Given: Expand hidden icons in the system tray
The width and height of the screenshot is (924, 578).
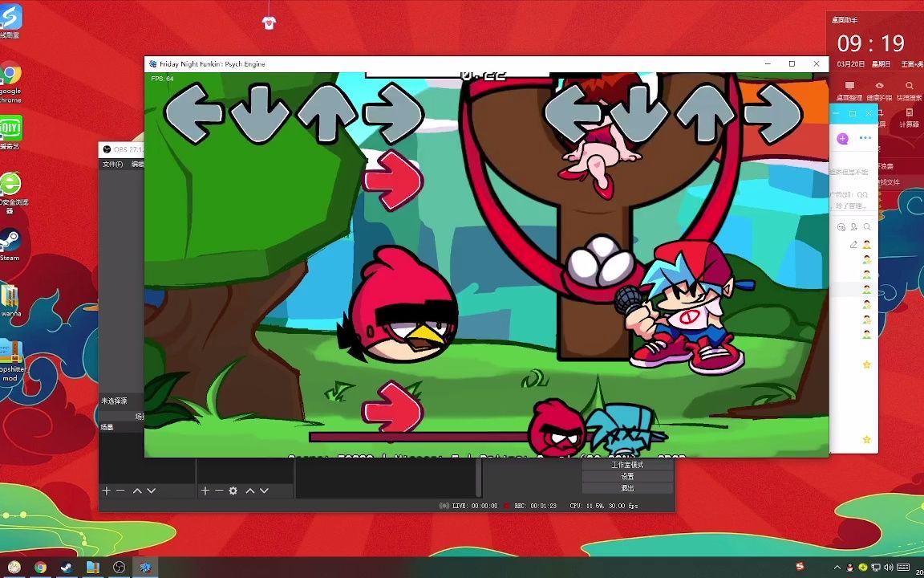Looking at the screenshot, I should coord(837,568).
